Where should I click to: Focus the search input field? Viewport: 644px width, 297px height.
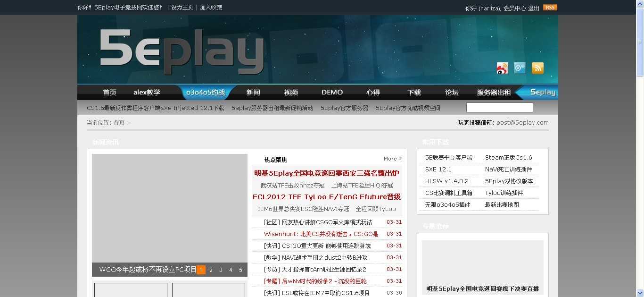pos(499,107)
